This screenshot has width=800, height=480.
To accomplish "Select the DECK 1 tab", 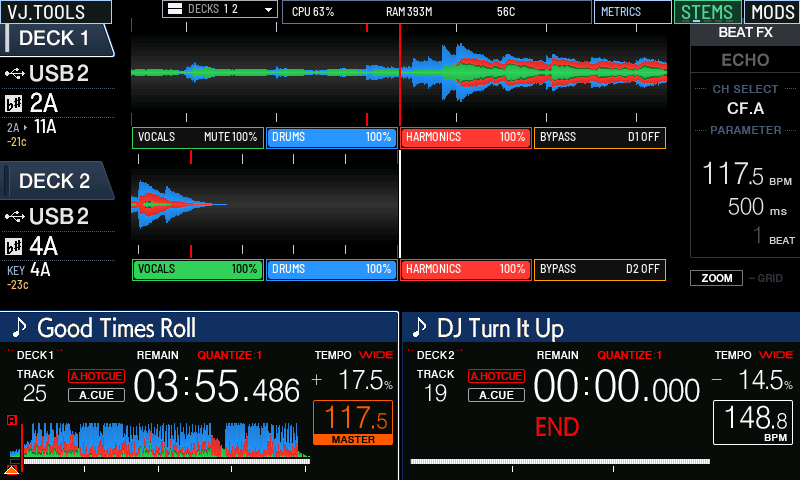I will click(57, 39).
